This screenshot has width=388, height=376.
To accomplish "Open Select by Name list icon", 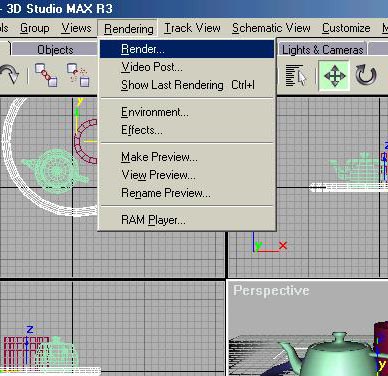I will (x=296, y=76).
